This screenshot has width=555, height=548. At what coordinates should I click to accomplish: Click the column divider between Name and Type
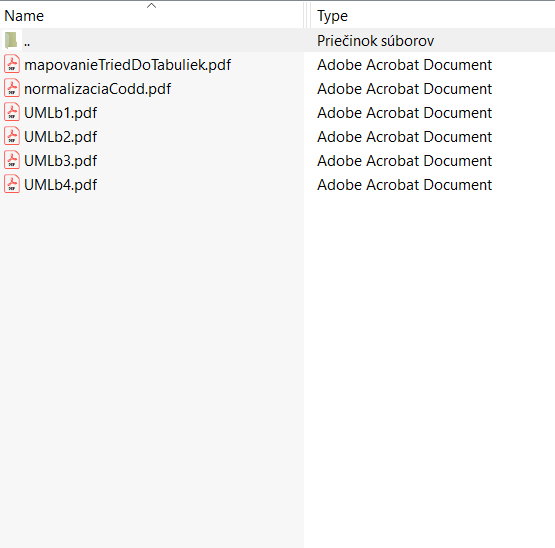[x=307, y=15]
